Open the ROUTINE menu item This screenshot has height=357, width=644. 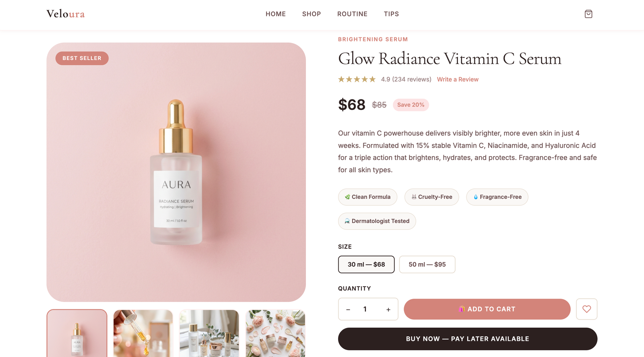tap(352, 14)
